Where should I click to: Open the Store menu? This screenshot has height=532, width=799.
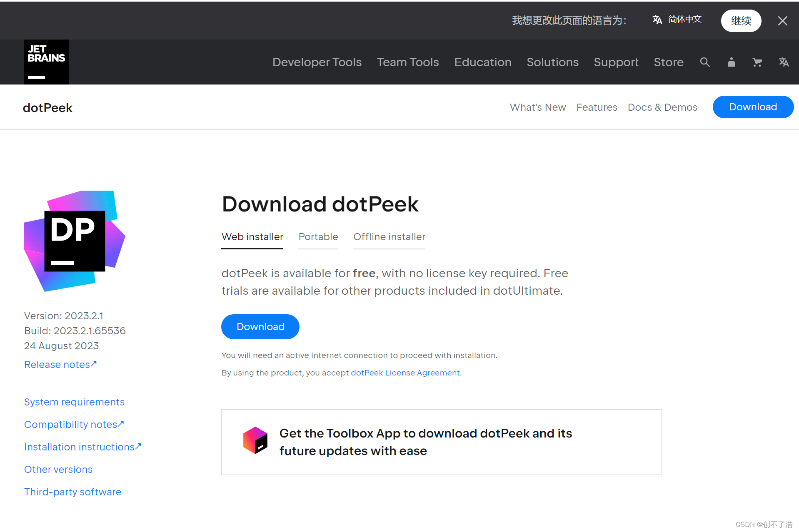pyautogui.click(x=669, y=62)
